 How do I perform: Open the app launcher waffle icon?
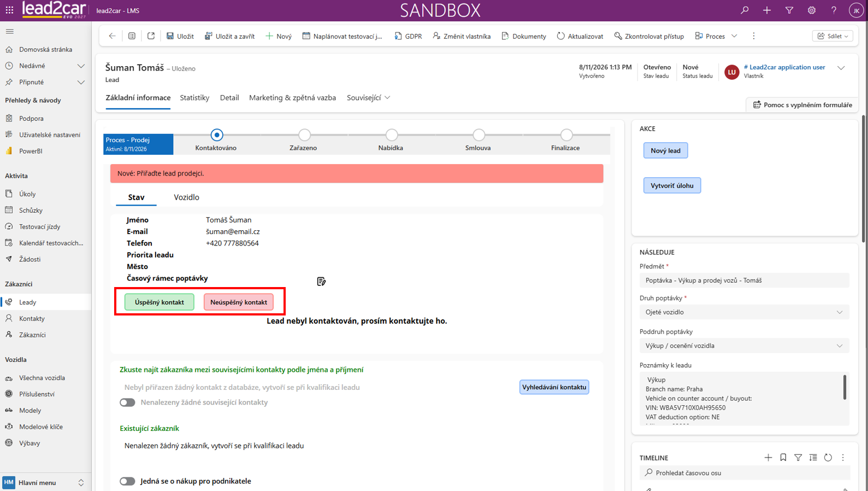(9, 10)
